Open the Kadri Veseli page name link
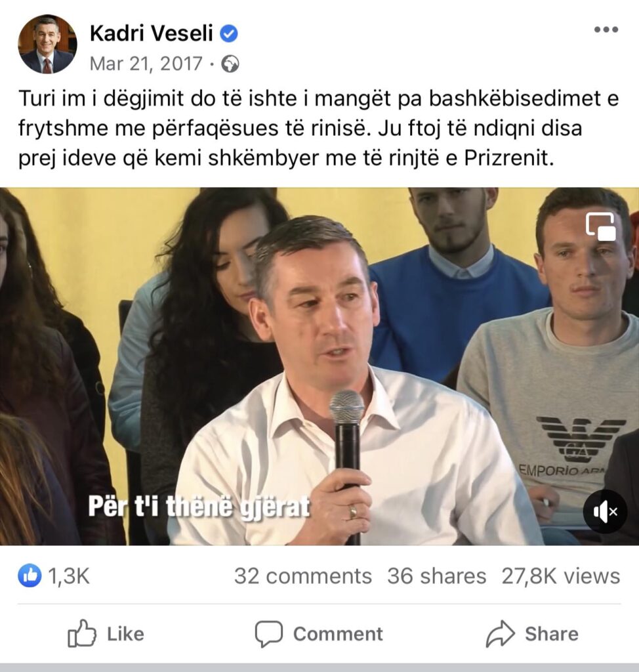Screen dimensions: 639x672 [152, 33]
